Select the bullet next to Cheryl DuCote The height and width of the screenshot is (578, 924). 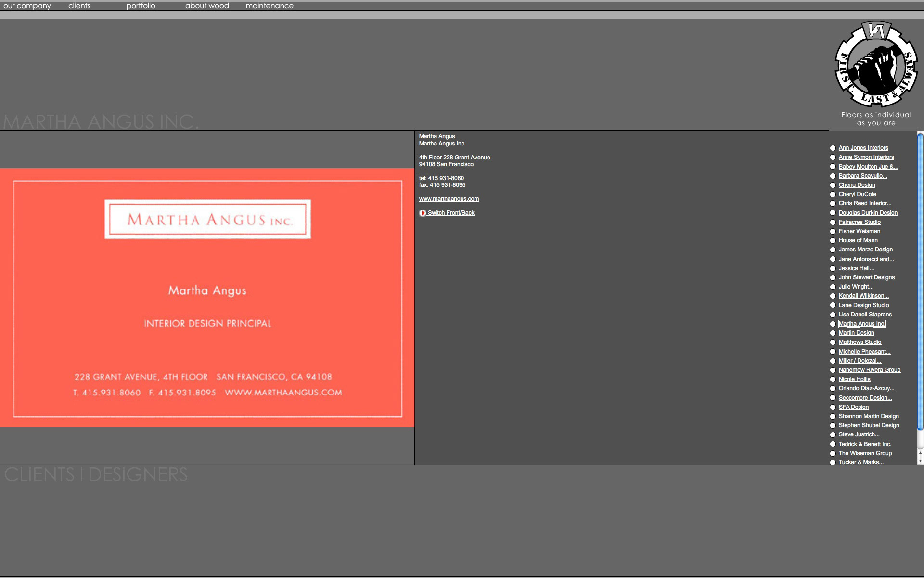[833, 195]
